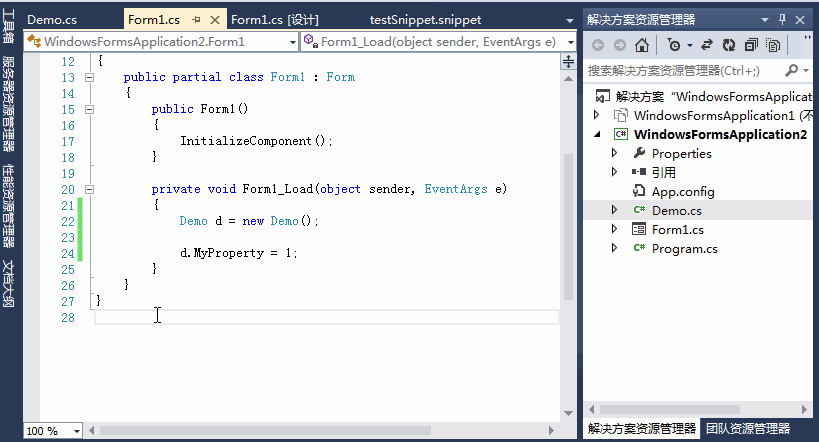The height and width of the screenshot is (442, 819).
Task: Open the 团队资源管理器 panel tab
Action: pos(747,429)
